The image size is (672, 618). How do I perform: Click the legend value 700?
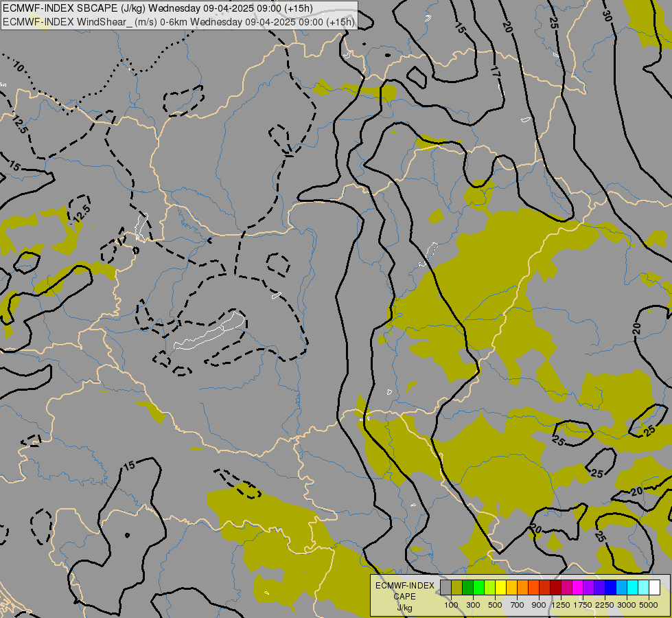pyautogui.click(x=518, y=605)
